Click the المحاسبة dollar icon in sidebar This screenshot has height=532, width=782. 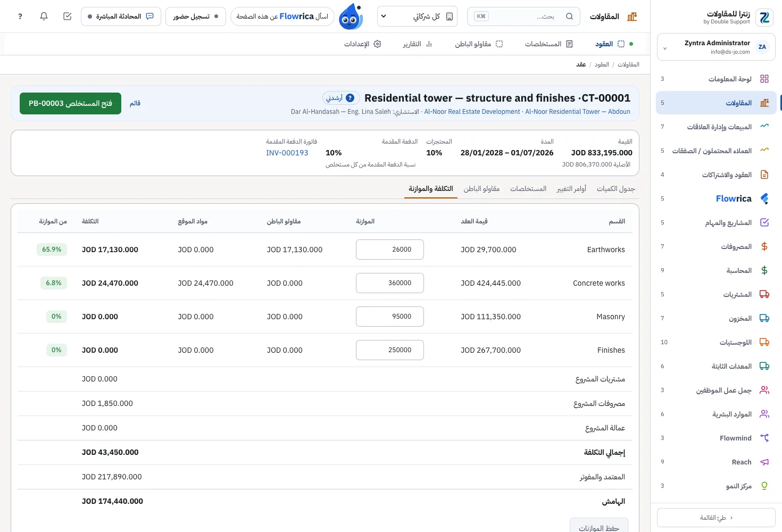[x=764, y=270]
